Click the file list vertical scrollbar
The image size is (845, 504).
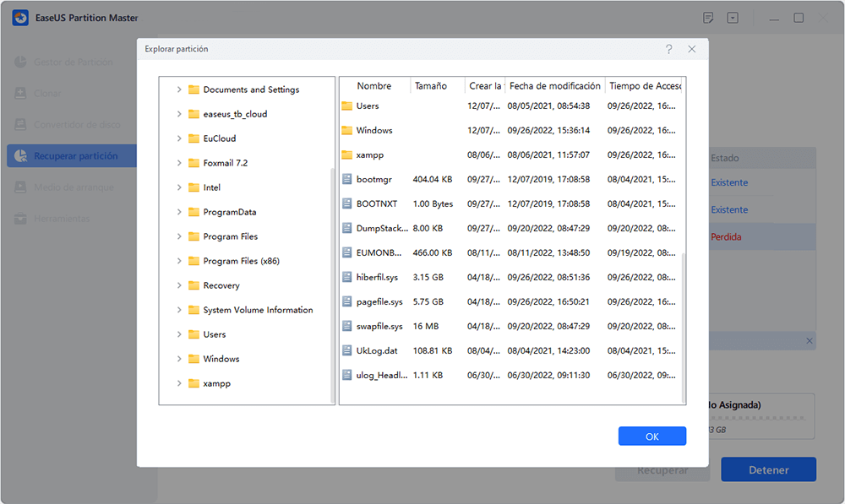click(x=684, y=328)
